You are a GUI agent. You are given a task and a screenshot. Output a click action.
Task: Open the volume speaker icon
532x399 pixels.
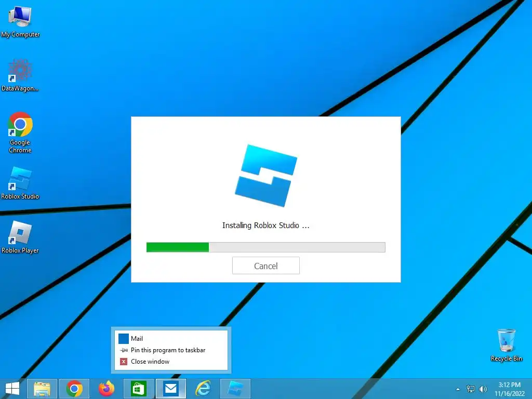(x=483, y=389)
